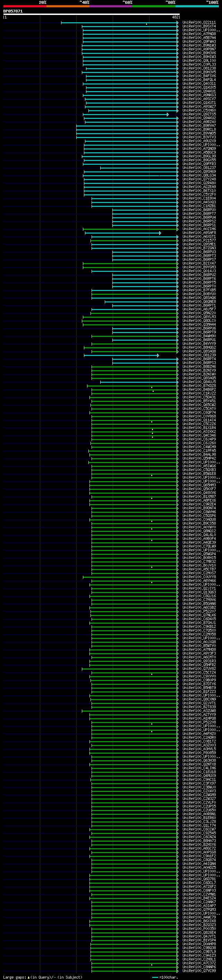Select hit UniRef100_O81237
This screenshot has width=222, height=980.
[199, 168]
